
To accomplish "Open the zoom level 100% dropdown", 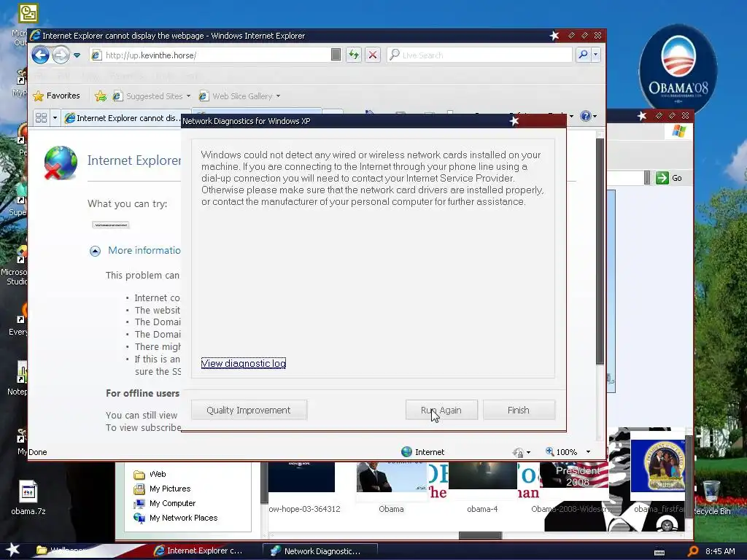I will [x=588, y=452].
